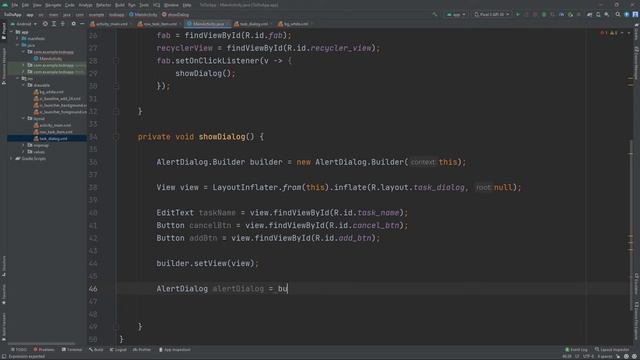Open the TODO tool window

(18, 350)
